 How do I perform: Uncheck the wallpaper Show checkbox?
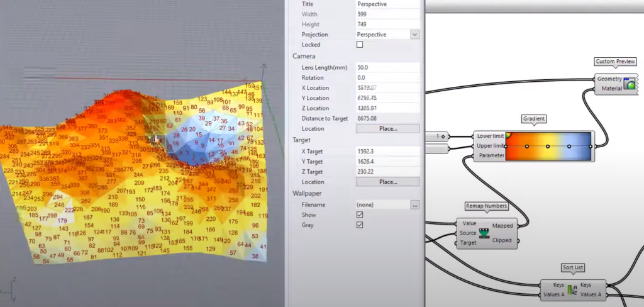point(360,215)
